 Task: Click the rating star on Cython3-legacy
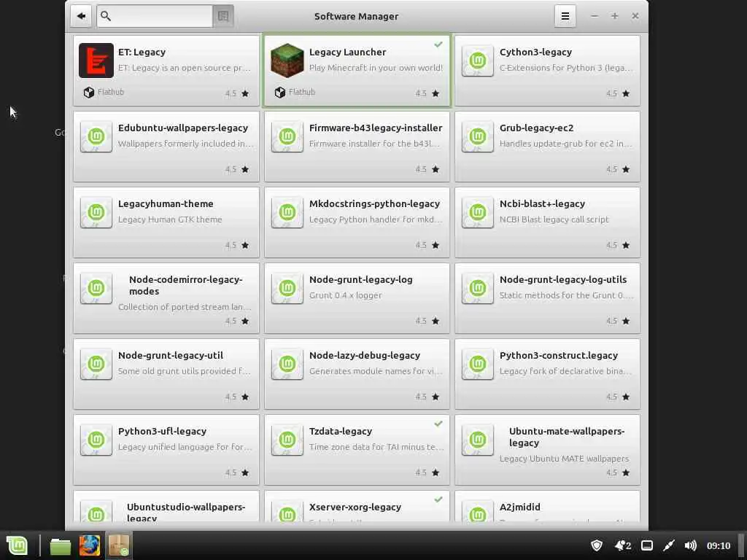pyautogui.click(x=626, y=94)
